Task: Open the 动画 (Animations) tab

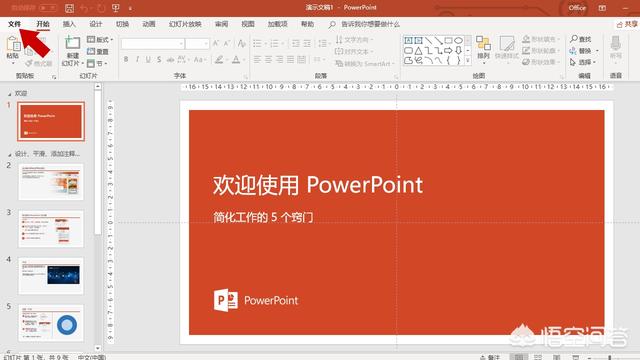Action: 149,24
